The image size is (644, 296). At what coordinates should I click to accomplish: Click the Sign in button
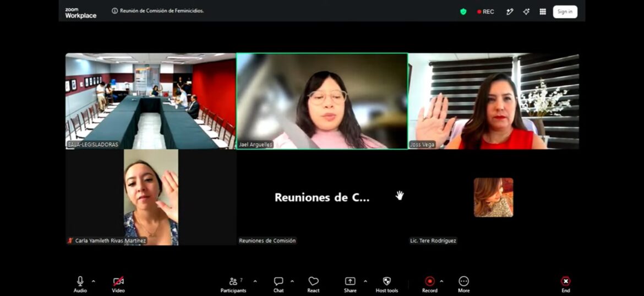tap(565, 12)
